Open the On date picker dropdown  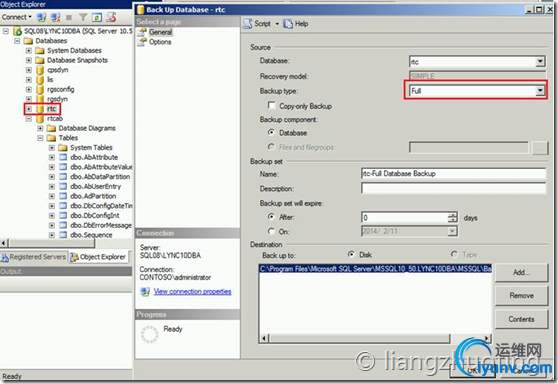[452, 231]
